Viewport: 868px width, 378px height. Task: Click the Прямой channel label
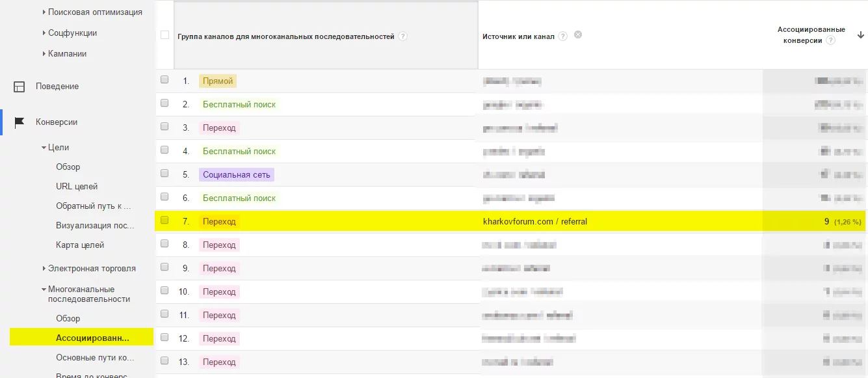(x=218, y=81)
